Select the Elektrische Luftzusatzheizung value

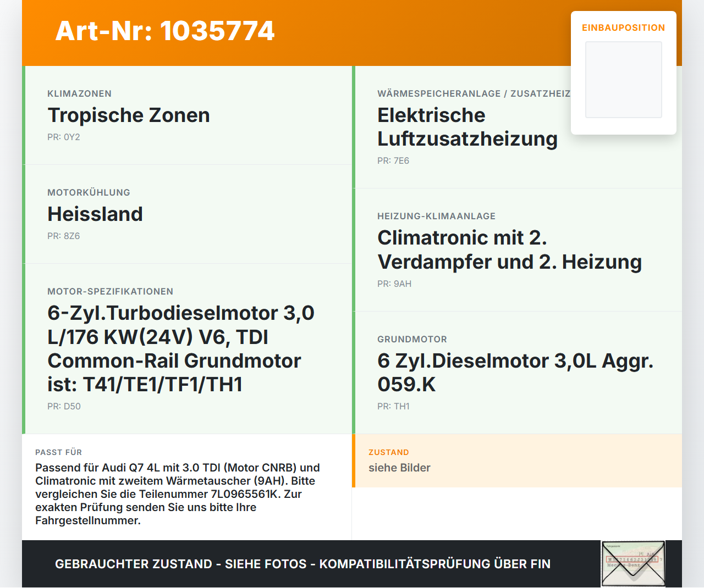click(468, 127)
